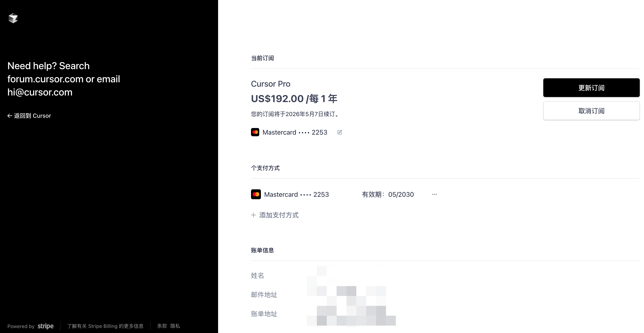This screenshot has width=644, height=333.
Task: Click the 有效期 05/2030 expiry text
Action: (388, 194)
